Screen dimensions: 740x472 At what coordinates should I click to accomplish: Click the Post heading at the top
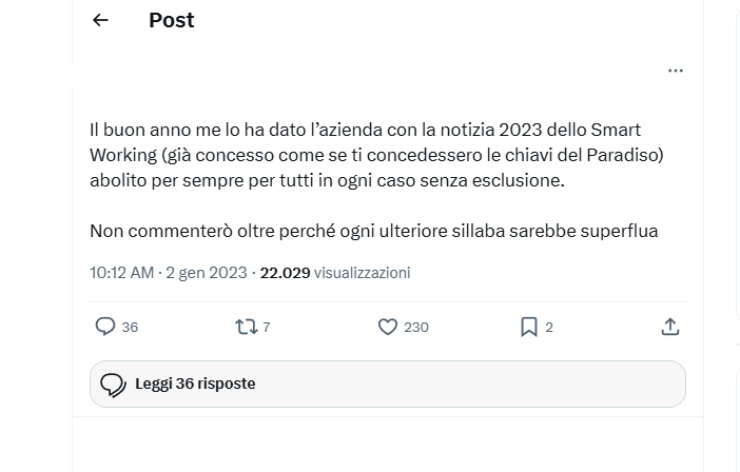(171, 21)
